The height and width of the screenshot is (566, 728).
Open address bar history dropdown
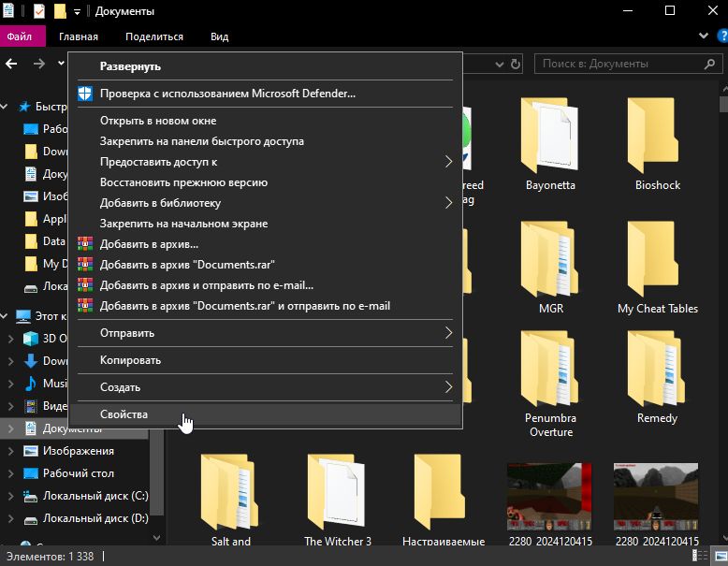(x=500, y=64)
